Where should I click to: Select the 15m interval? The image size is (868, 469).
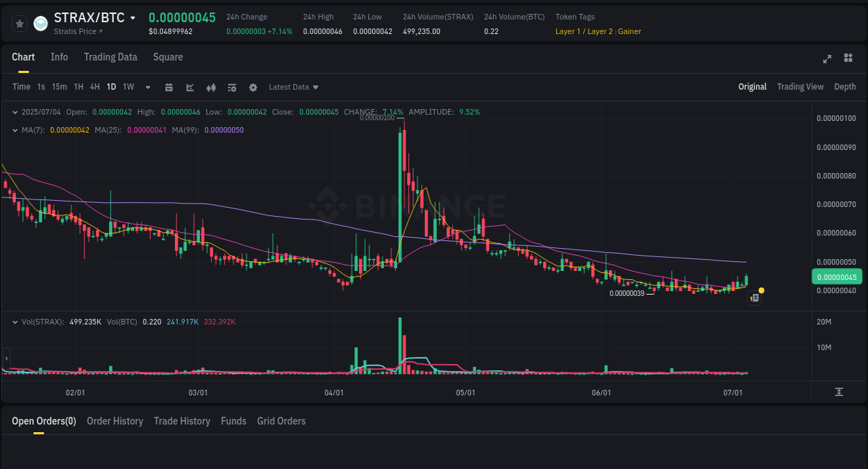click(59, 87)
